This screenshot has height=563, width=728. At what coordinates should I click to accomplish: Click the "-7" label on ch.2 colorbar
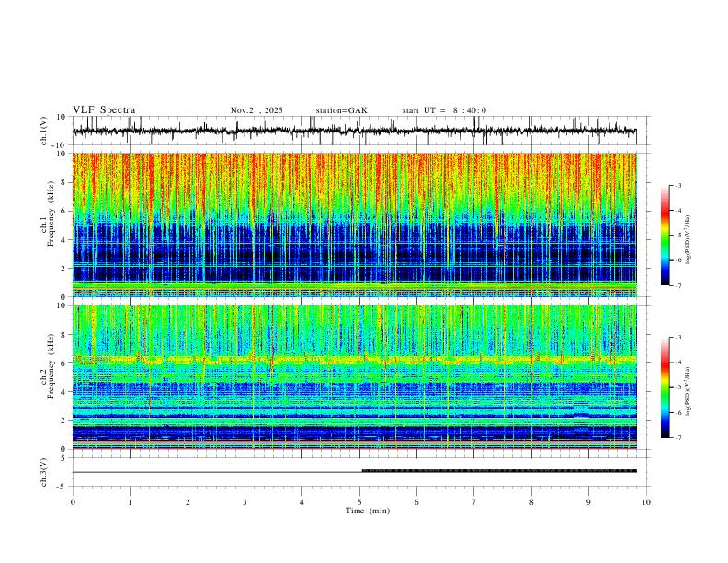[677, 438]
